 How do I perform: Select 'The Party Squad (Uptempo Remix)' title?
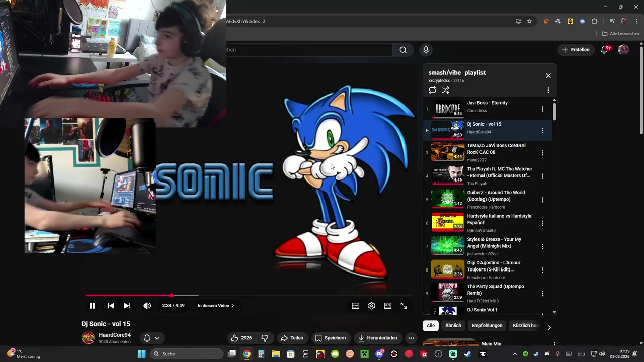coord(496,290)
